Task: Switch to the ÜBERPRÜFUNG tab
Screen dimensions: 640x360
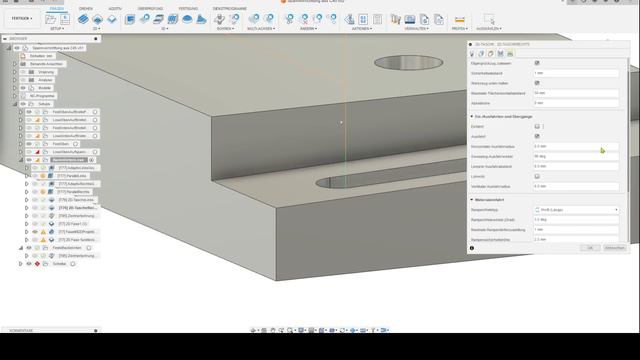Action: (150, 9)
